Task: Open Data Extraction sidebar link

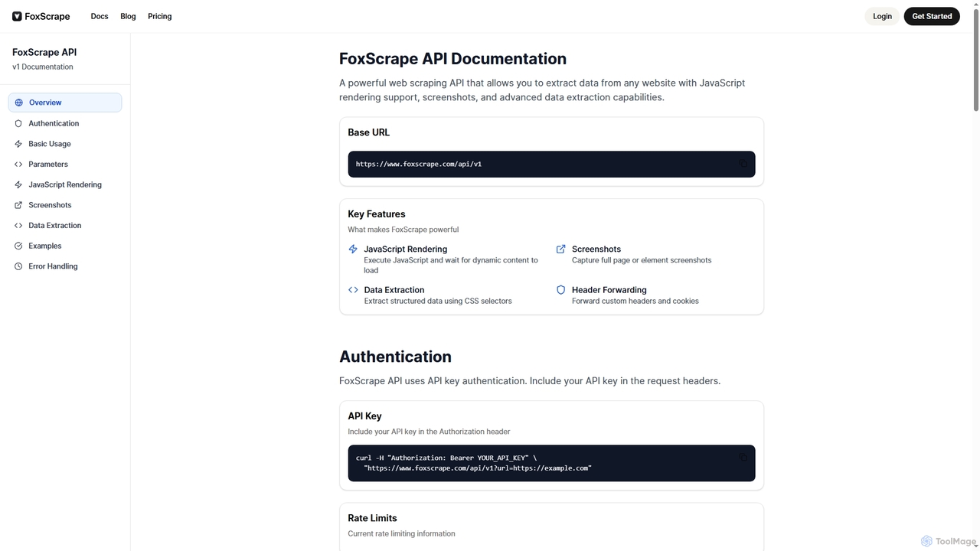Action: [x=65, y=226]
